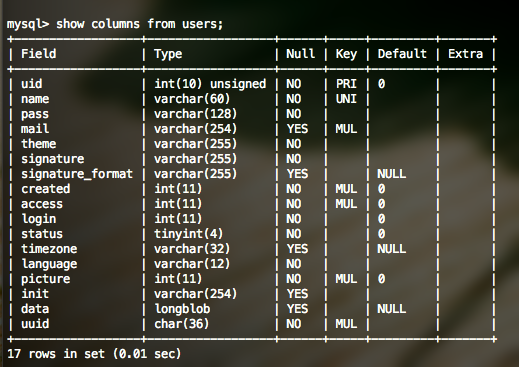Click 'YES' in the mail row
Screen dimensions: 519x367
click(297, 129)
